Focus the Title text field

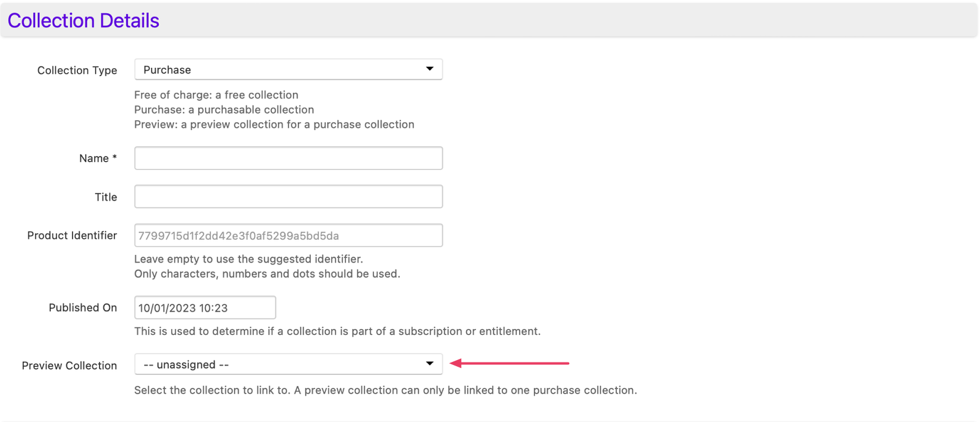click(x=288, y=197)
